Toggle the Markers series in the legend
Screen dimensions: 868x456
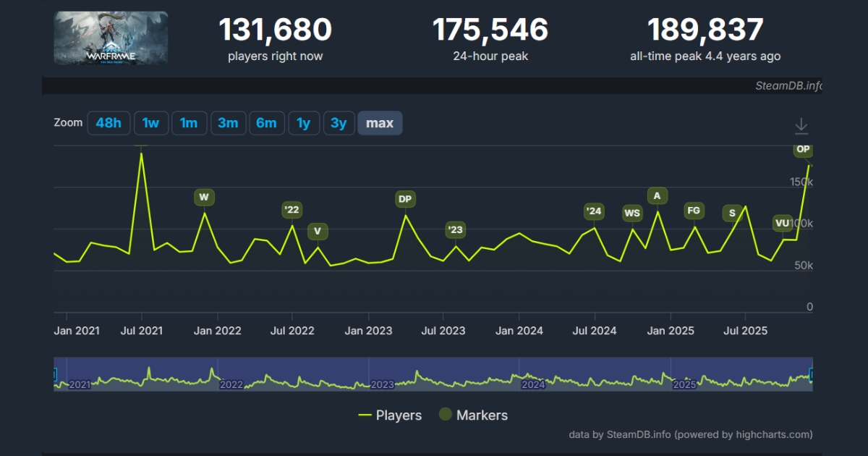[x=482, y=415]
